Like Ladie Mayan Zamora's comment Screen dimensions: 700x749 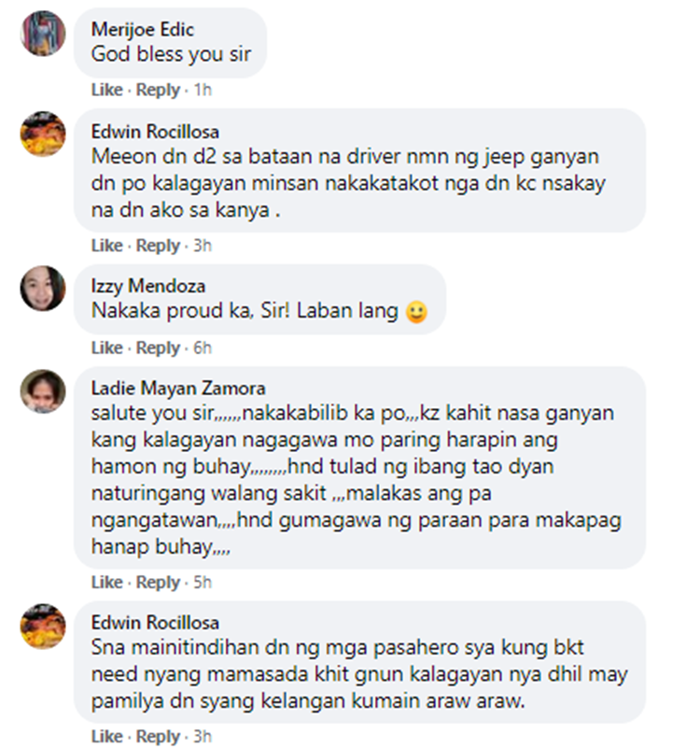pos(107,582)
